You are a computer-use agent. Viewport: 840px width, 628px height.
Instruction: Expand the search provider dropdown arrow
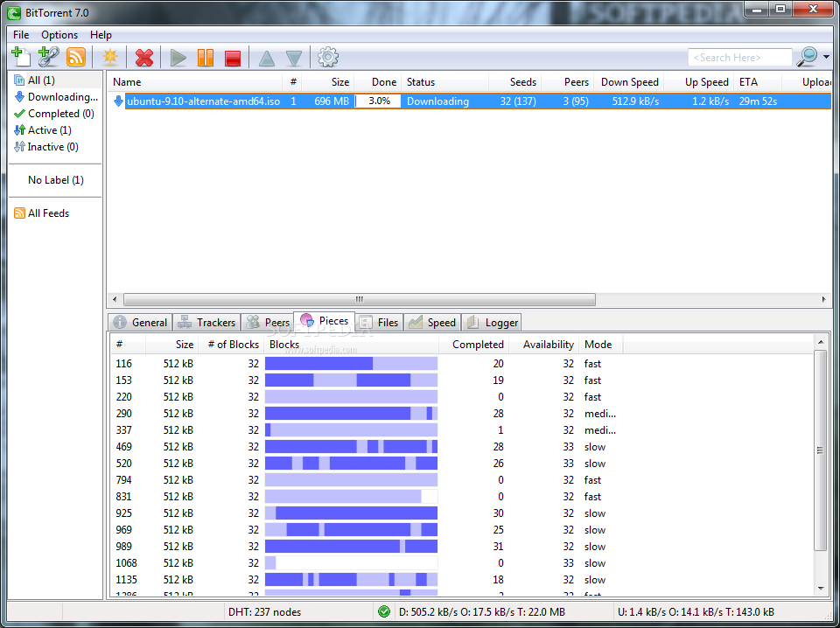[x=826, y=58]
